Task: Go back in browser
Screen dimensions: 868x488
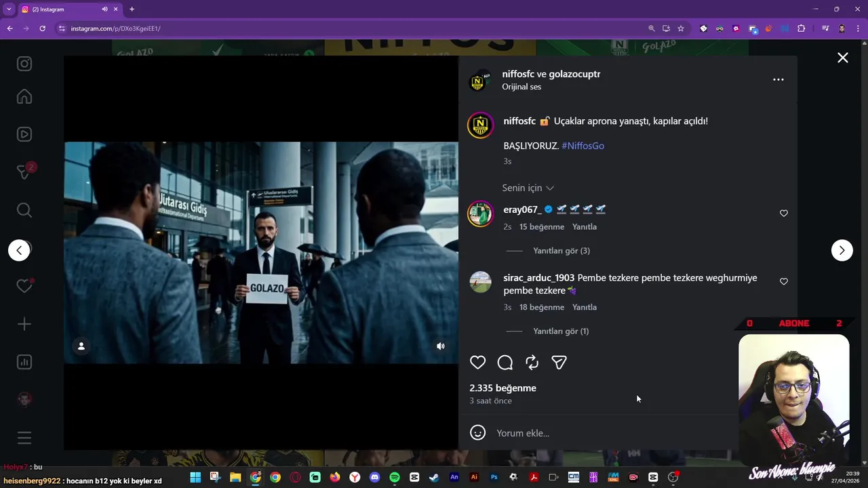Action: 9,28
